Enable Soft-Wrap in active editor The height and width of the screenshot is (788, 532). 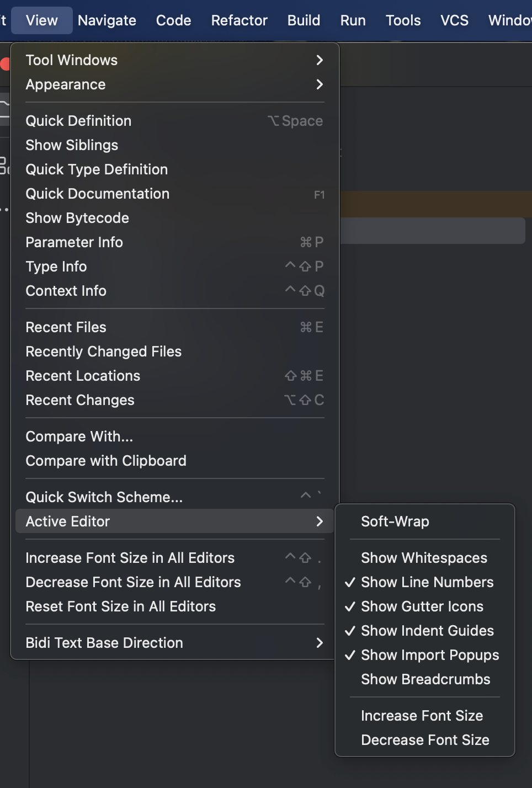(425, 521)
